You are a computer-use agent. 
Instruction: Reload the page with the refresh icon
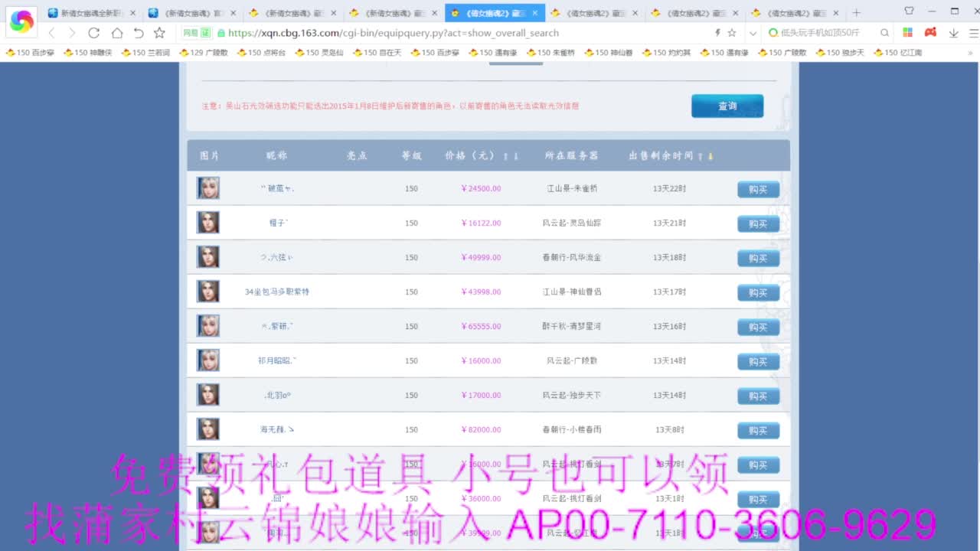94,33
